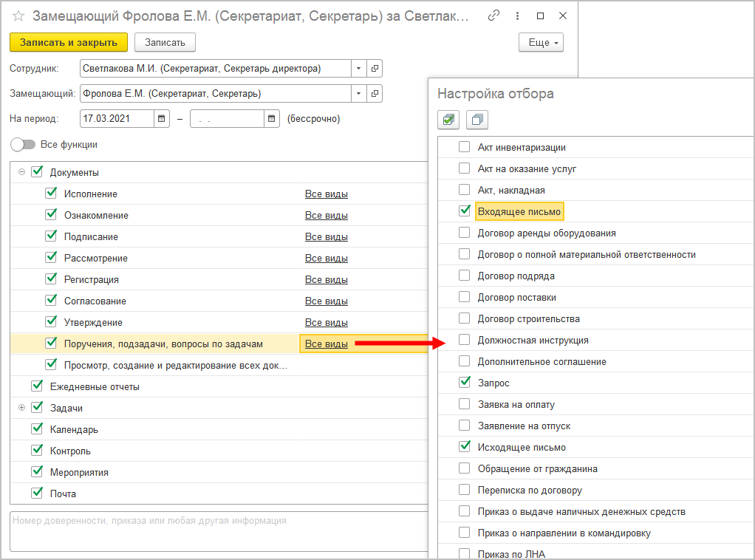The image size is (755, 560).
Task: Open the Замещающий dropdown list
Action: pyautogui.click(x=359, y=94)
